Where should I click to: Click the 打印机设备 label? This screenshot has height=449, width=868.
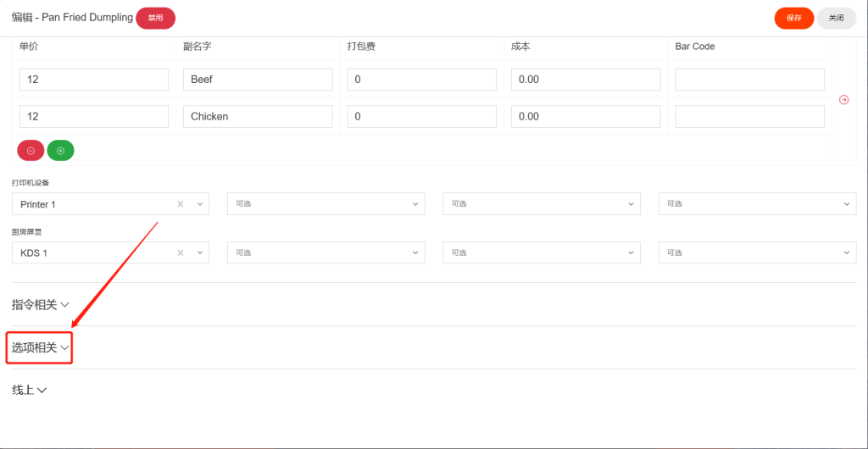[31, 183]
